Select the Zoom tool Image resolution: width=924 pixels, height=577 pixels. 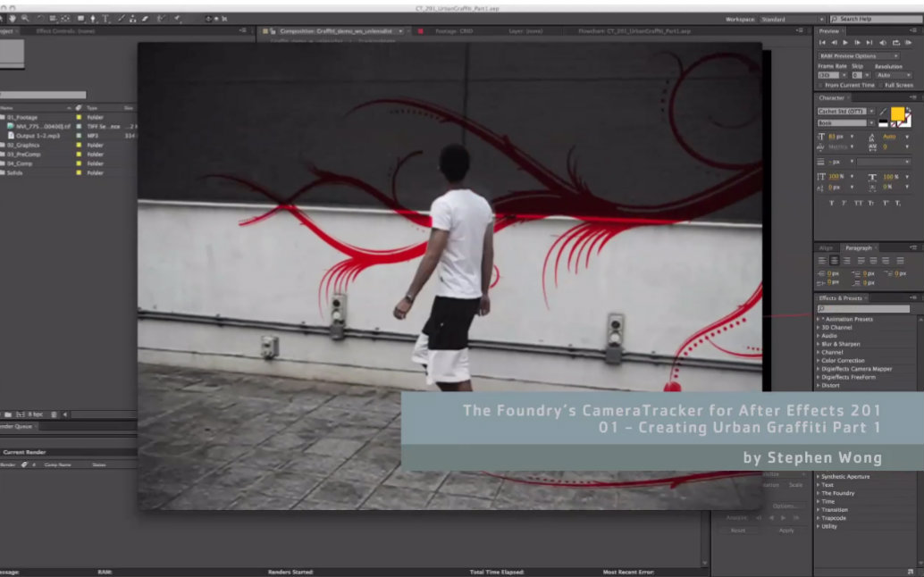23,17
